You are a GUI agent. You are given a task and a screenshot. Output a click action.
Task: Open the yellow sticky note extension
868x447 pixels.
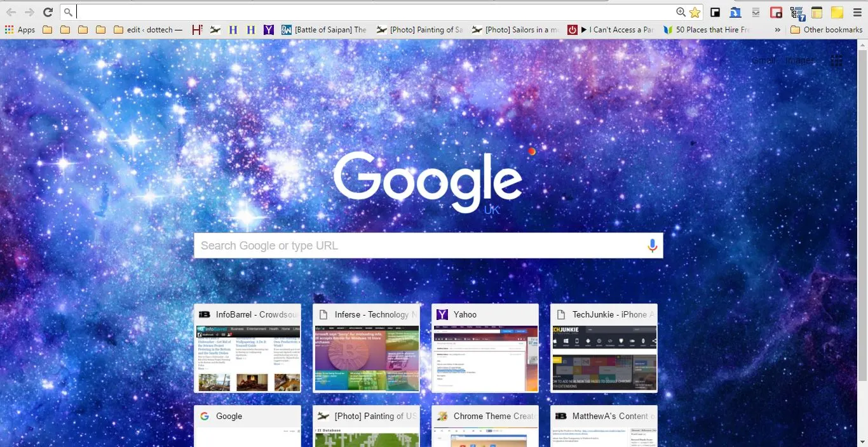(x=837, y=12)
